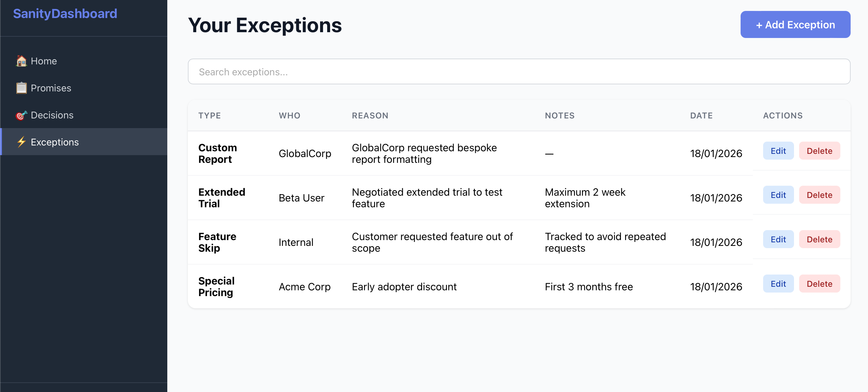Delete the GlobalCorp Custom Report row
Viewport: 868px width, 392px height.
pyautogui.click(x=819, y=151)
